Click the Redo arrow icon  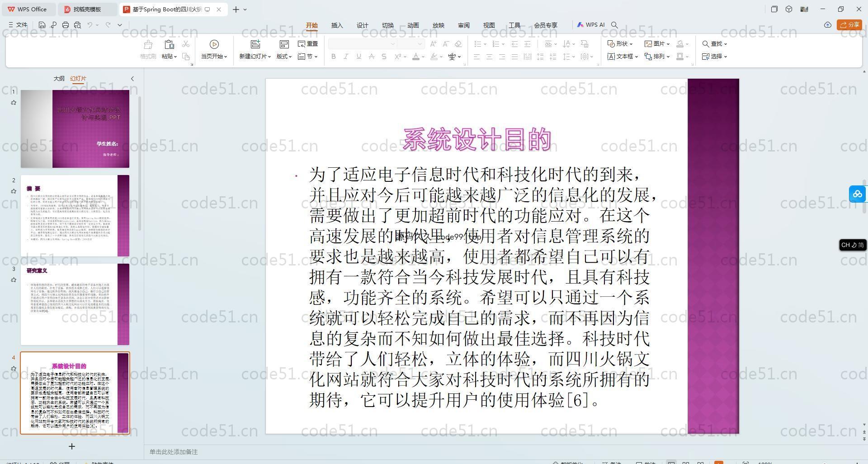[x=108, y=25]
